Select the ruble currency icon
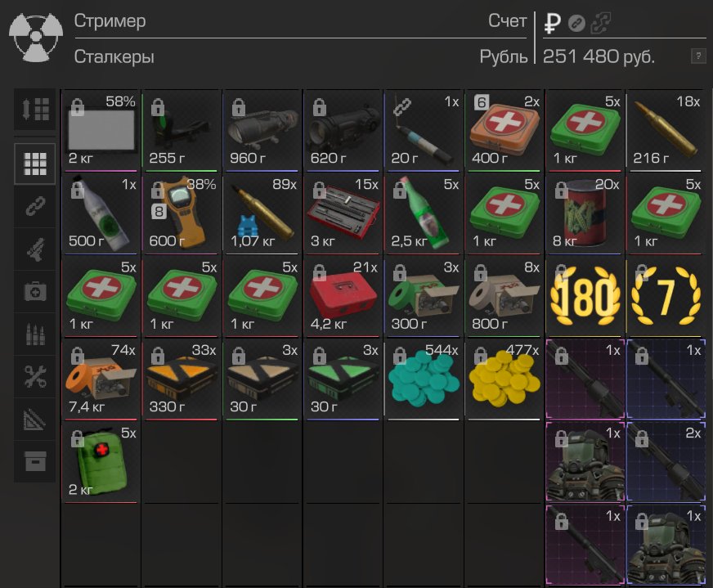The image size is (713, 588). click(553, 23)
